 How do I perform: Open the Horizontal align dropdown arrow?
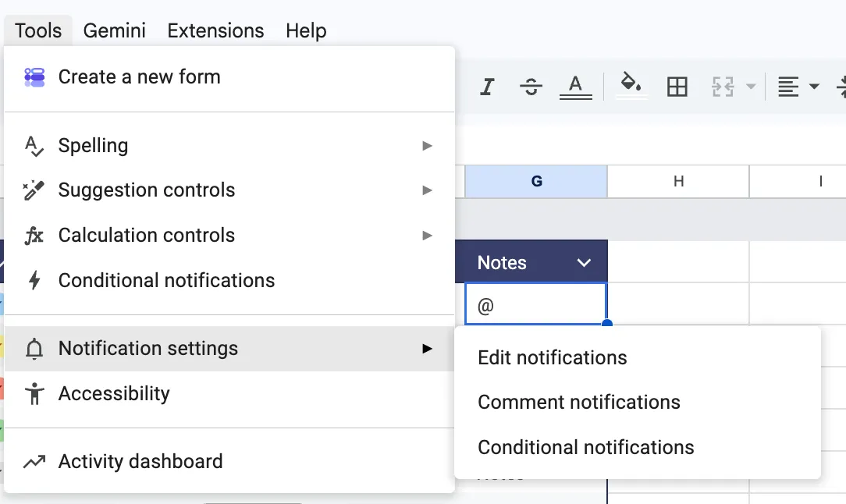814,87
